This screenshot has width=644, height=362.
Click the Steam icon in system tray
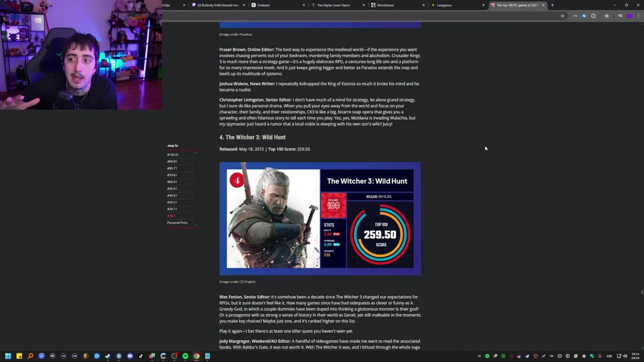[x=527, y=356]
